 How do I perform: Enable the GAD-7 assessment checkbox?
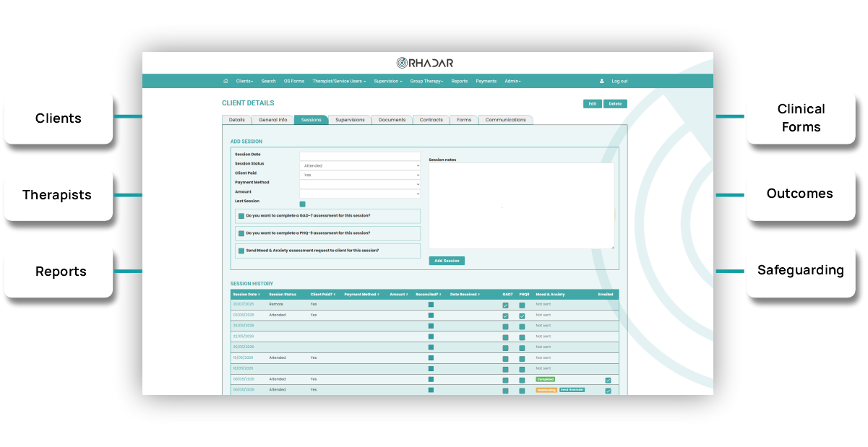[x=241, y=216]
